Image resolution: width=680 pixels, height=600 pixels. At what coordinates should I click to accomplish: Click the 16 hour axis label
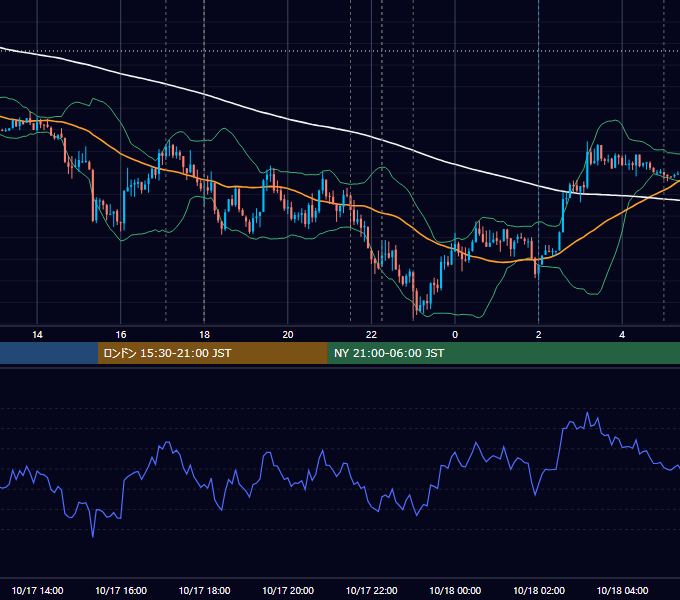tap(121, 335)
